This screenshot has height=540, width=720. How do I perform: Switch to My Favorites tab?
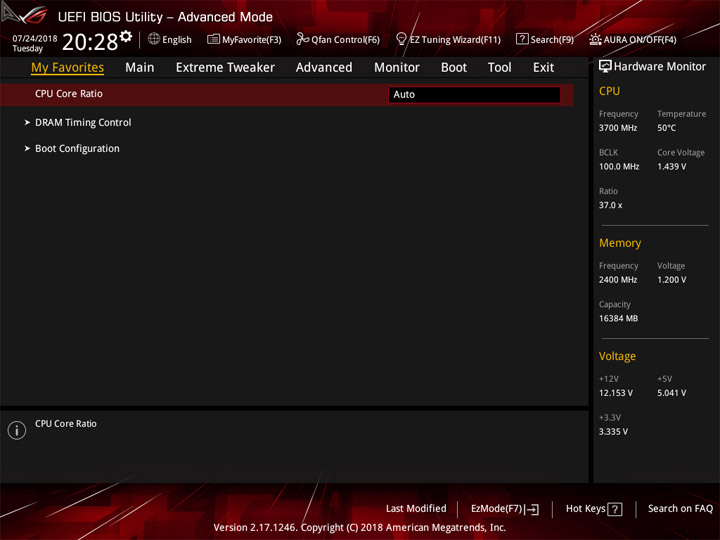click(68, 68)
